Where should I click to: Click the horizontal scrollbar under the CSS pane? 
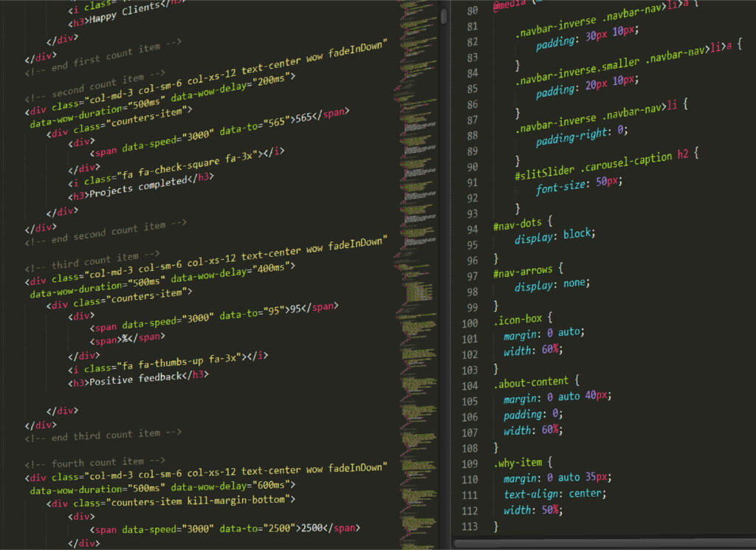click(x=605, y=544)
